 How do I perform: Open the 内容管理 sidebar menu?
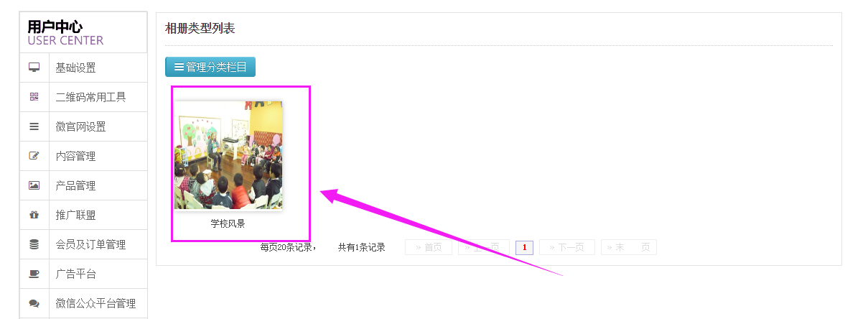pyautogui.click(x=76, y=156)
